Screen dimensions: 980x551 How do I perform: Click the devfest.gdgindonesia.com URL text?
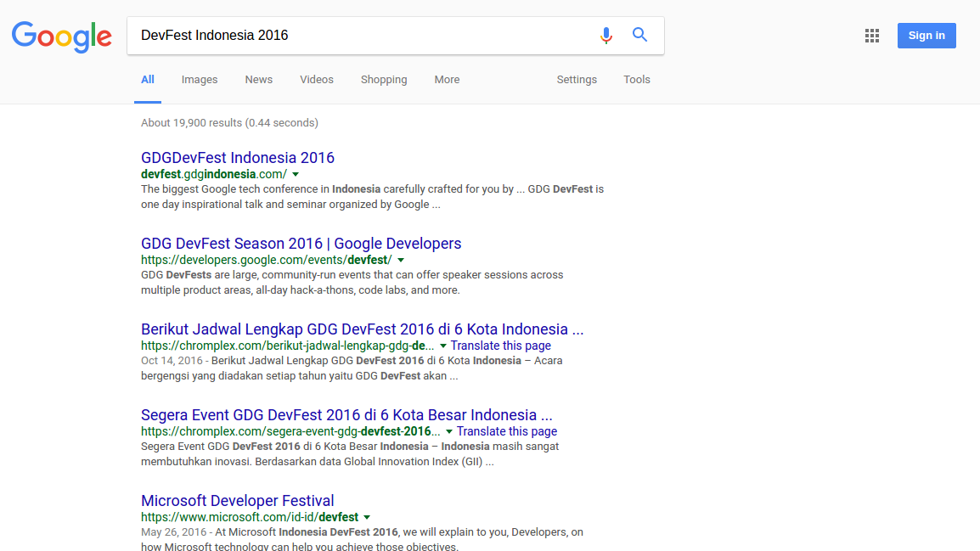pyautogui.click(x=214, y=174)
